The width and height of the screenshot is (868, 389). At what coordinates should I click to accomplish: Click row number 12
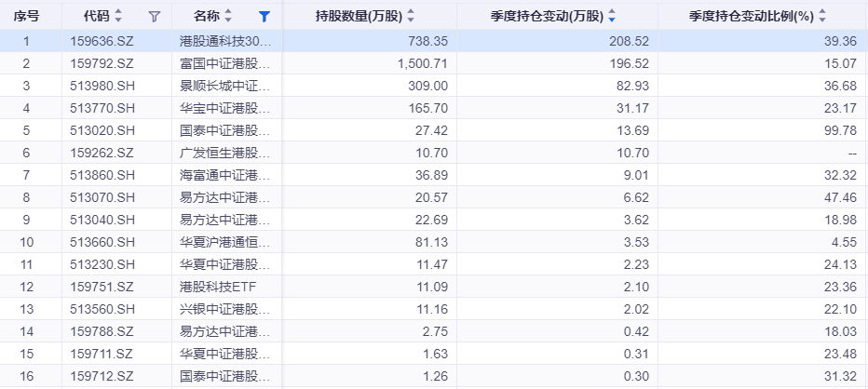[27, 287]
